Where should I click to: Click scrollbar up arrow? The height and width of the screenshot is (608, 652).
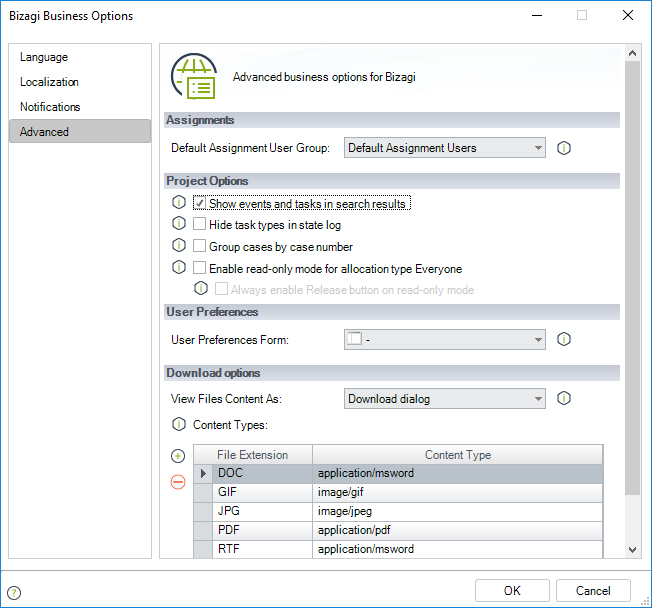click(632, 53)
